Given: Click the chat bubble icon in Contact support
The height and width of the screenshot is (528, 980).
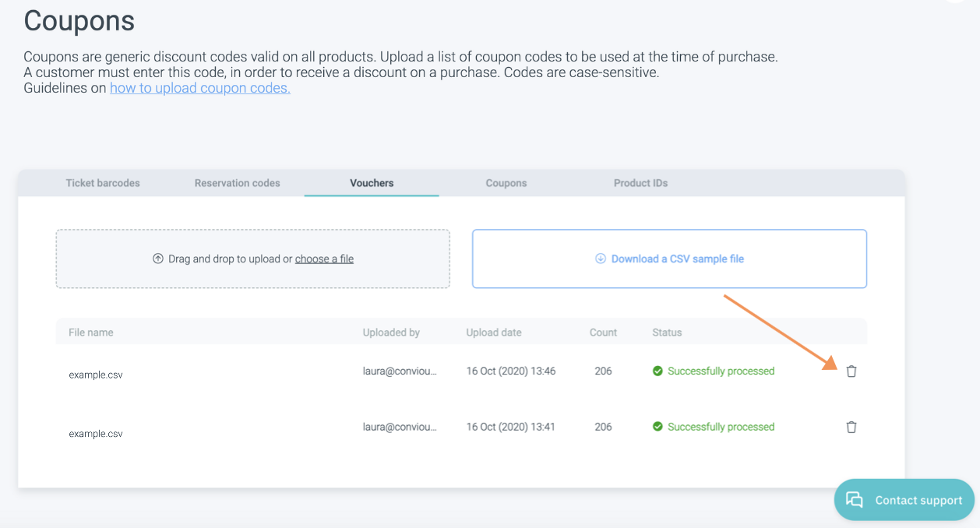Looking at the screenshot, I should 855,500.
